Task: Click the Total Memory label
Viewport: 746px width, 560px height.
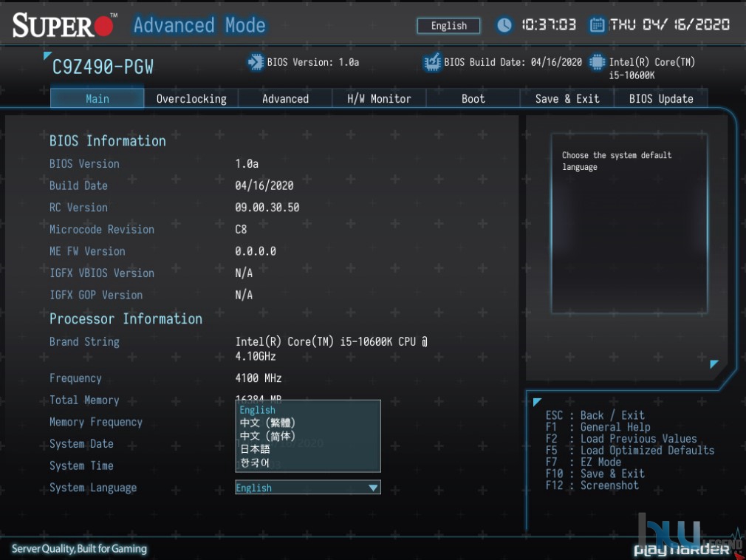Action: pos(84,400)
